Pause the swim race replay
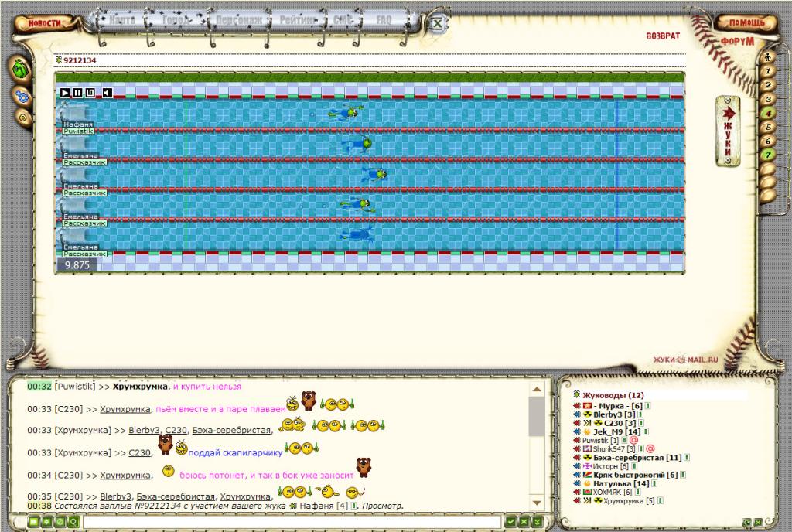This screenshot has height=532, width=792. click(x=78, y=93)
